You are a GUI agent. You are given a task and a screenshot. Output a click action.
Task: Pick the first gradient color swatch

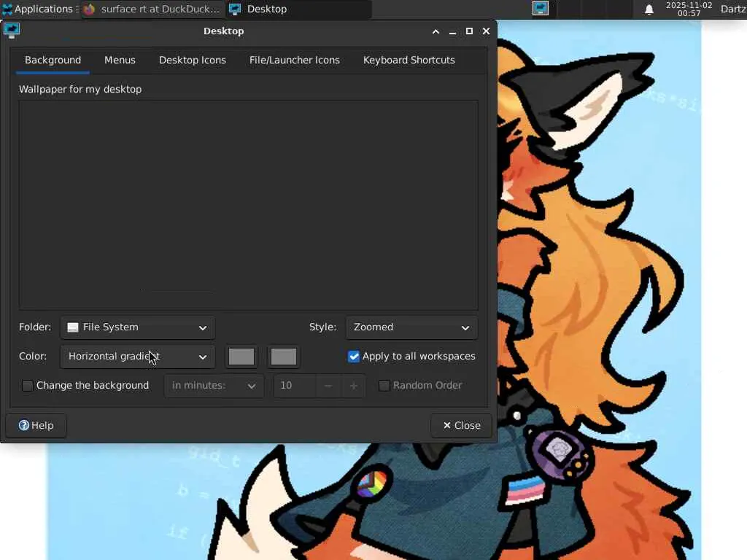(241, 357)
